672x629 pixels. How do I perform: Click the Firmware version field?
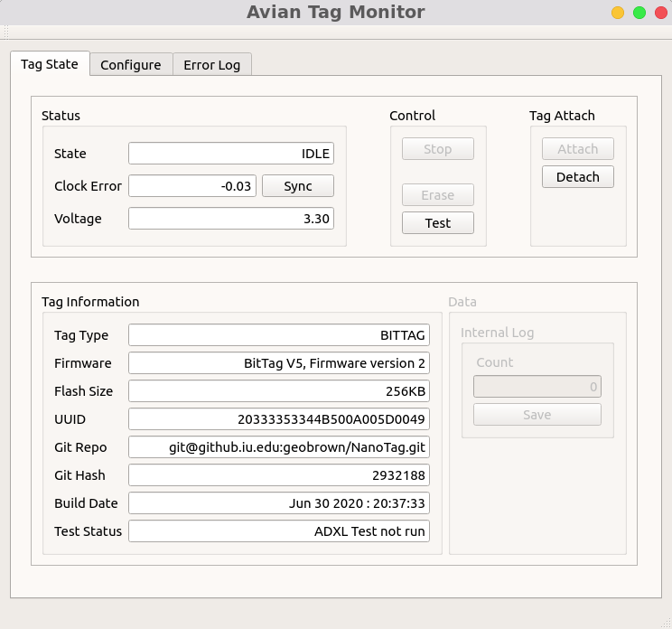tap(279, 363)
